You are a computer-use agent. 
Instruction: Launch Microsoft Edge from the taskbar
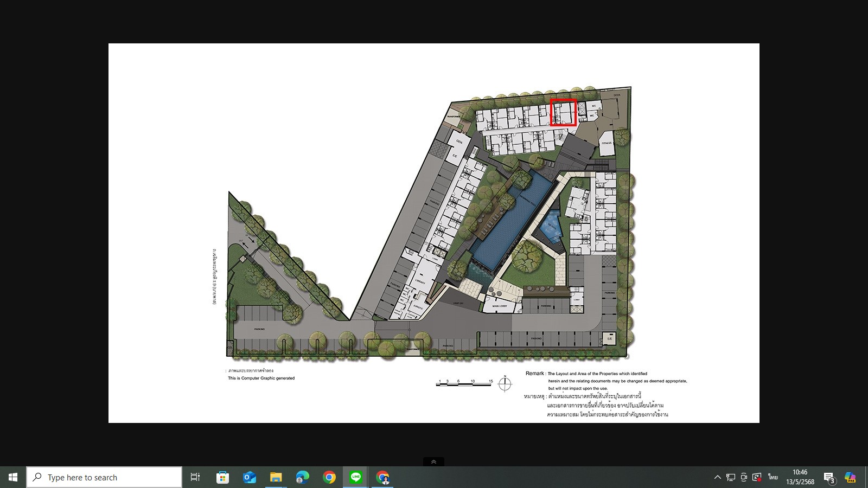[302, 477]
